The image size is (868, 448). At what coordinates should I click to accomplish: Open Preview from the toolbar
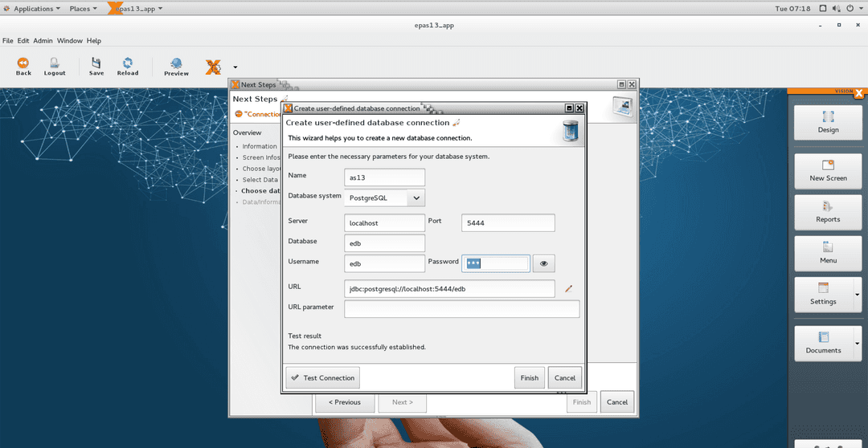click(x=176, y=67)
